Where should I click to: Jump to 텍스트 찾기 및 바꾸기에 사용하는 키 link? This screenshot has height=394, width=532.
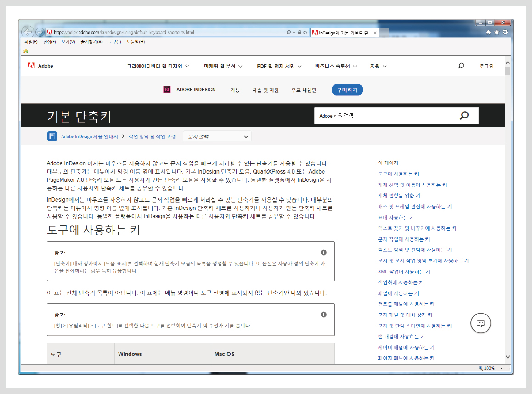point(417,228)
